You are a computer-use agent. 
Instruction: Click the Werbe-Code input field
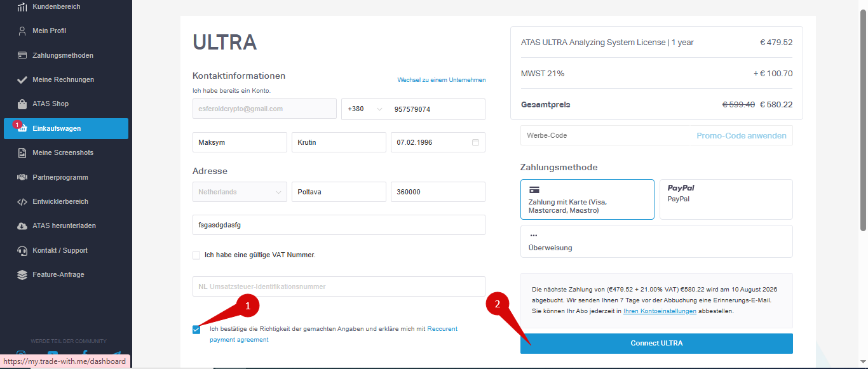pyautogui.click(x=607, y=135)
